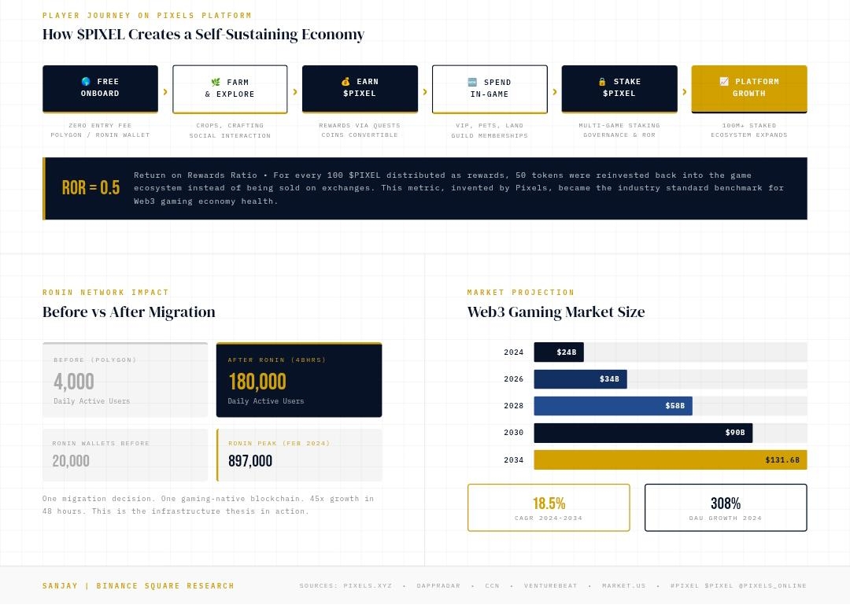Select the Earn $PIXEL step card
The width and height of the screenshot is (850, 616).
pos(360,89)
